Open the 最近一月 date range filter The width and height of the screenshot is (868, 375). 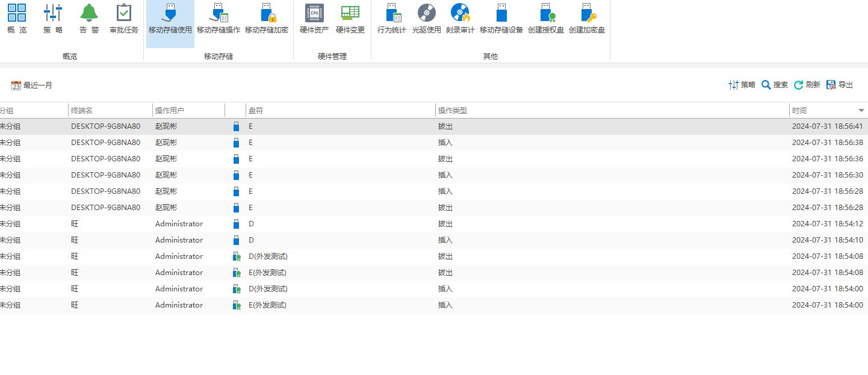32,85
